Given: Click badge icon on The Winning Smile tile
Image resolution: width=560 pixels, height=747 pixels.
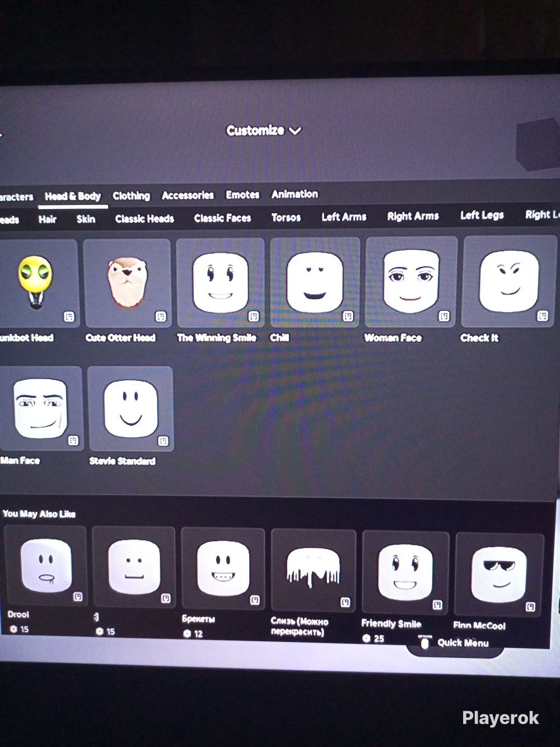Looking at the screenshot, I should pos(254,317).
